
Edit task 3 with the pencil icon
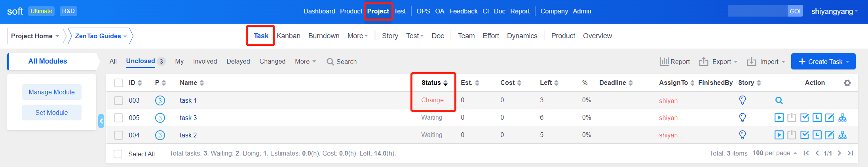coord(830,118)
